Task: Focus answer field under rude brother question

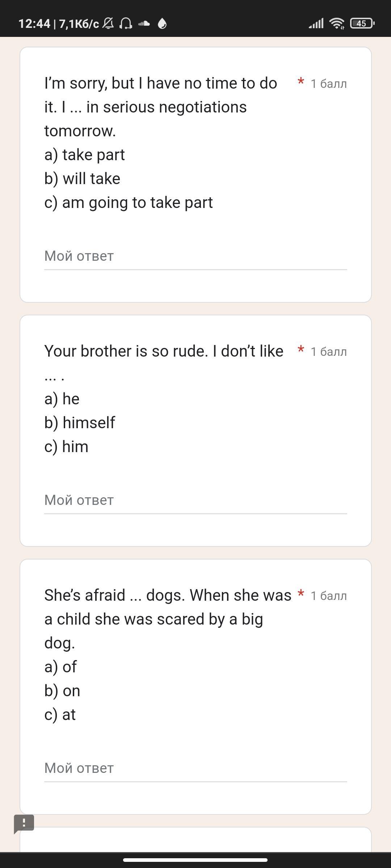Action: tap(195, 500)
